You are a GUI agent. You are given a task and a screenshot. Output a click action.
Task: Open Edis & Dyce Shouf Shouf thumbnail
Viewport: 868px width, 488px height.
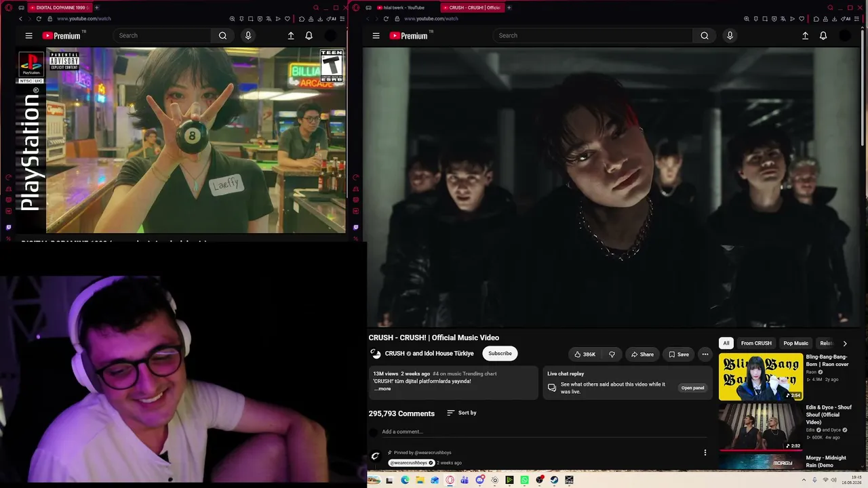761,426
